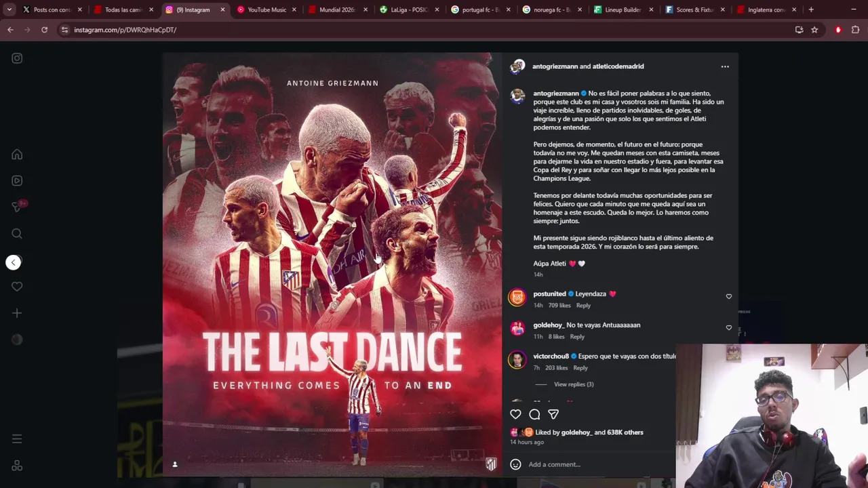Screen dimensions: 868x488
Task: Switch to the X Posts tab
Action: [x=52, y=9]
